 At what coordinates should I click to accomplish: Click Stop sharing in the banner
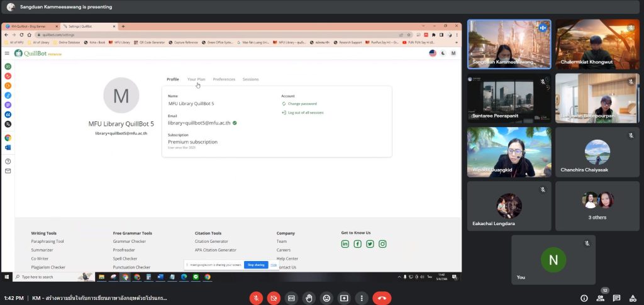(x=255, y=265)
